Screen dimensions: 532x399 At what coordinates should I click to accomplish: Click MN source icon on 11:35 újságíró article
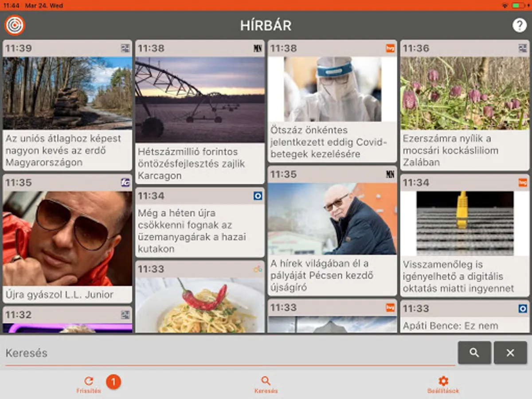(x=390, y=174)
